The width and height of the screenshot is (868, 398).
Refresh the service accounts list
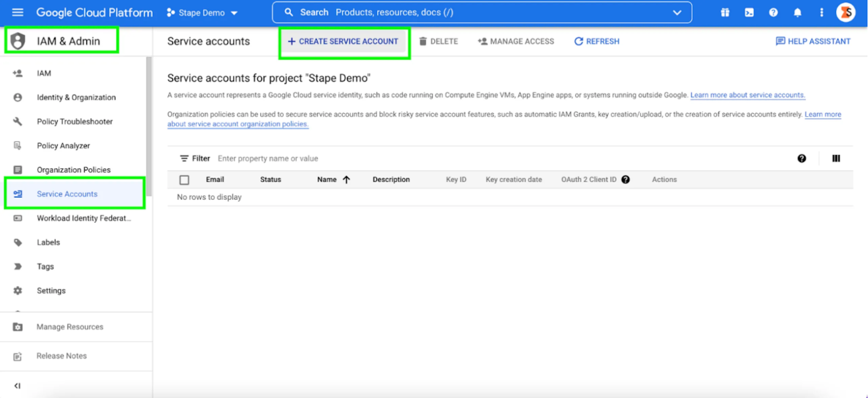(x=597, y=41)
